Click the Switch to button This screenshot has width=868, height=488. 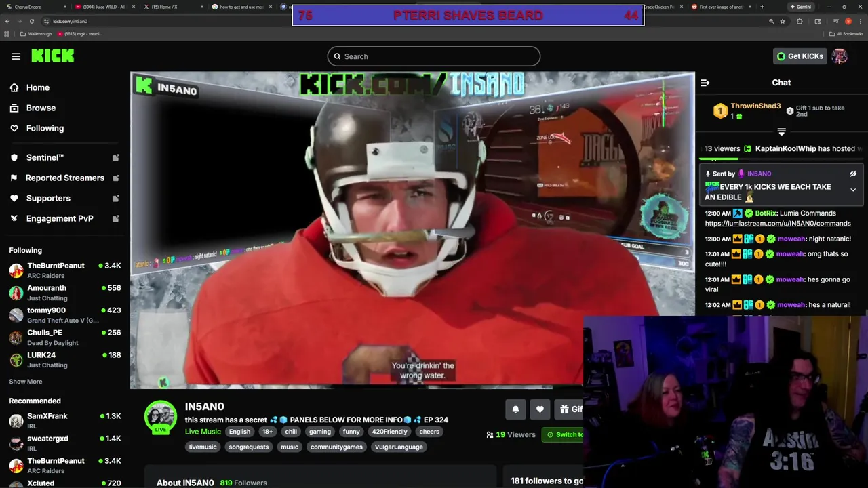pos(564,435)
